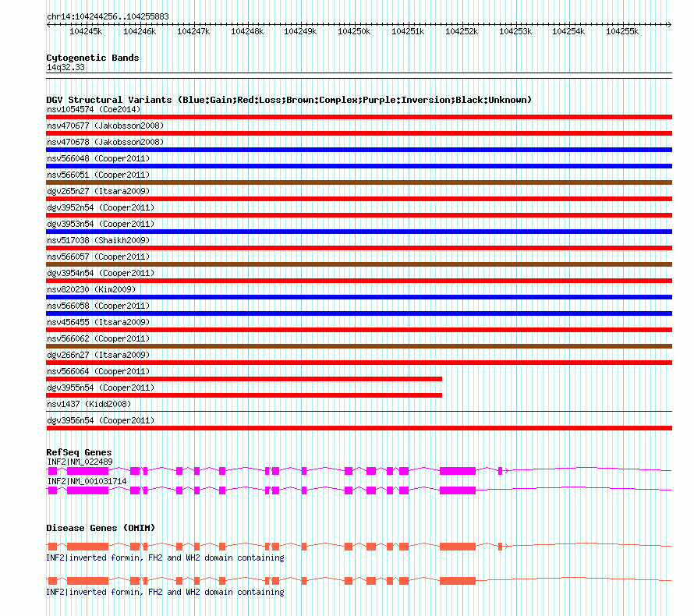Click the INF2|NM_001031714 transcript label
The height and width of the screenshot is (616, 694).
(x=87, y=481)
